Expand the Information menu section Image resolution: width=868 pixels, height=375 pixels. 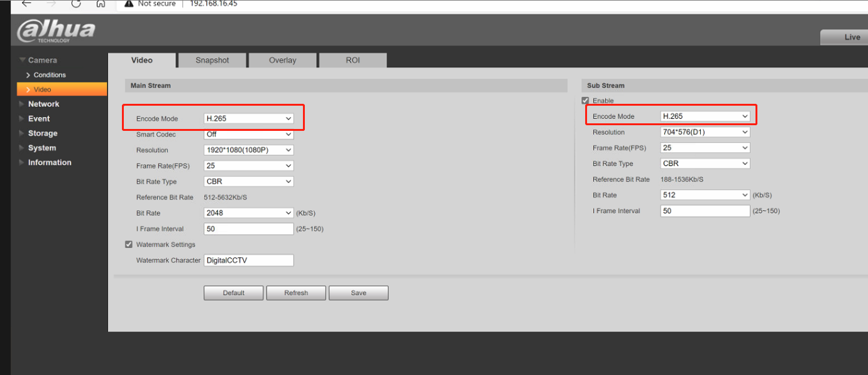click(49, 162)
